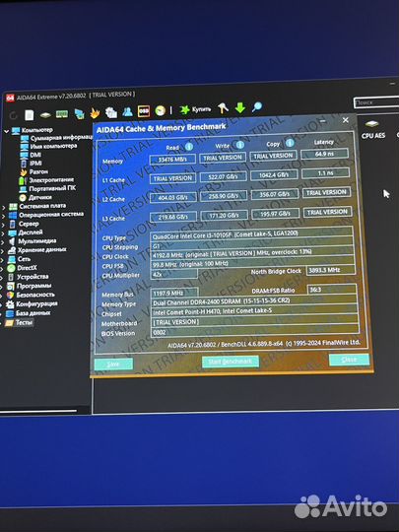Collapse the Компьютер tree node

point(6,131)
